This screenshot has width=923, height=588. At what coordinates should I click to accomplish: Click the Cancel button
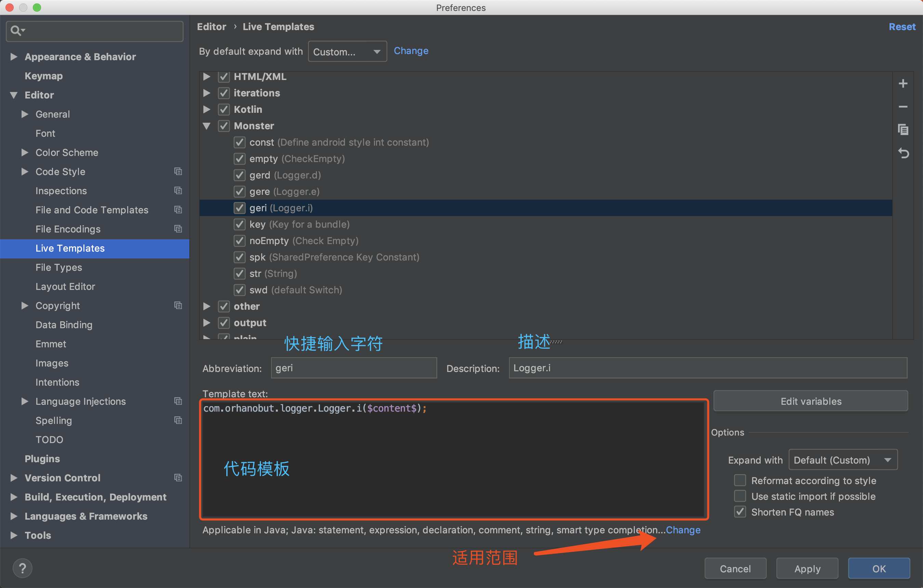coord(735,569)
